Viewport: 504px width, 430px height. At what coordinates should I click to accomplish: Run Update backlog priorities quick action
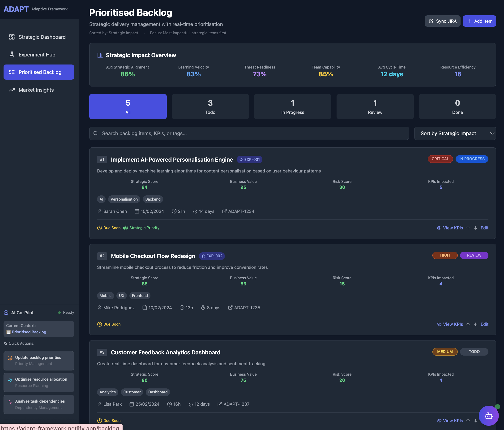pyautogui.click(x=39, y=360)
